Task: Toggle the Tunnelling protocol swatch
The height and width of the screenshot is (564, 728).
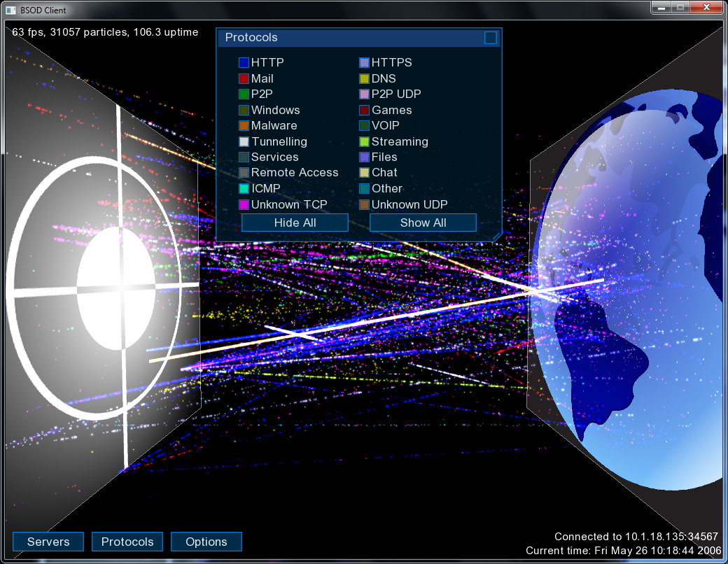Action: 244,142
